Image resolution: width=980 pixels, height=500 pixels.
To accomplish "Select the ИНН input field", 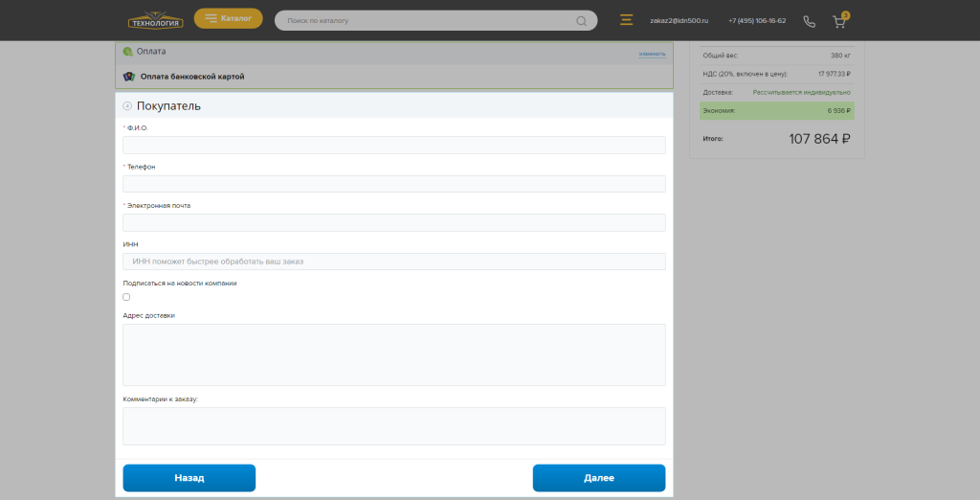I will [x=393, y=261].
